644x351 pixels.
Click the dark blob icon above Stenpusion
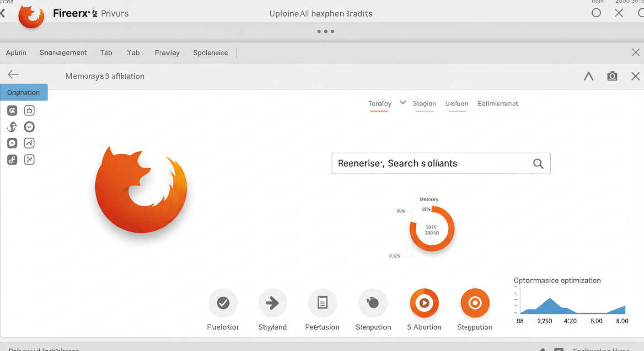(373, 303)
